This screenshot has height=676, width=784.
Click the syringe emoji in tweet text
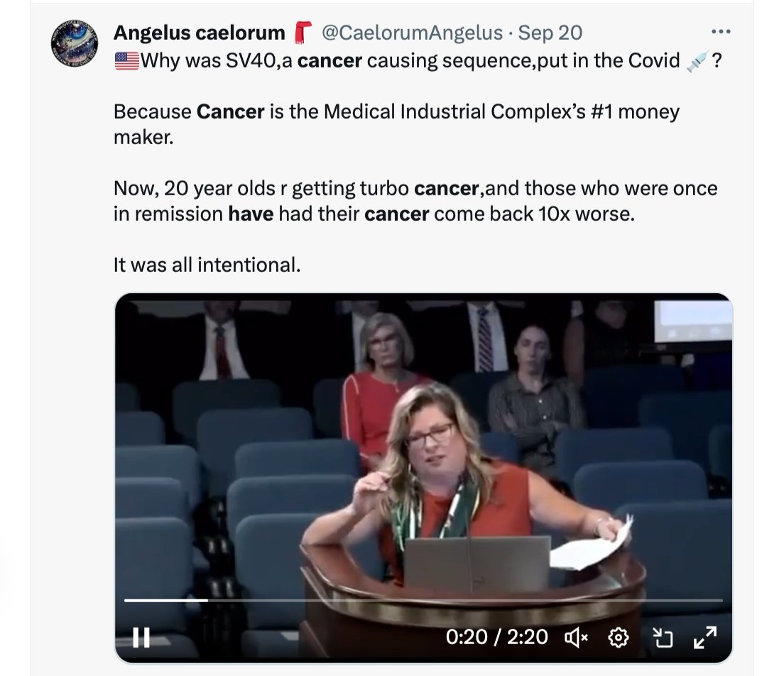click(x=697, y=62)
